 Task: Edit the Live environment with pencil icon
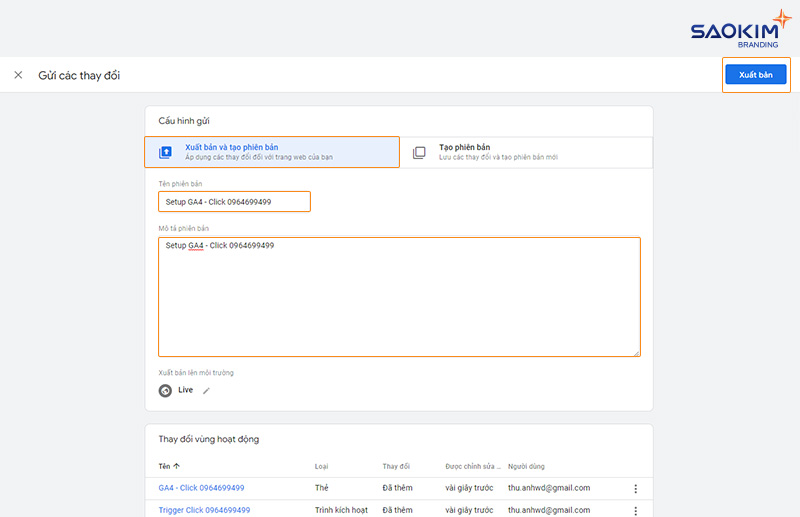206,391
